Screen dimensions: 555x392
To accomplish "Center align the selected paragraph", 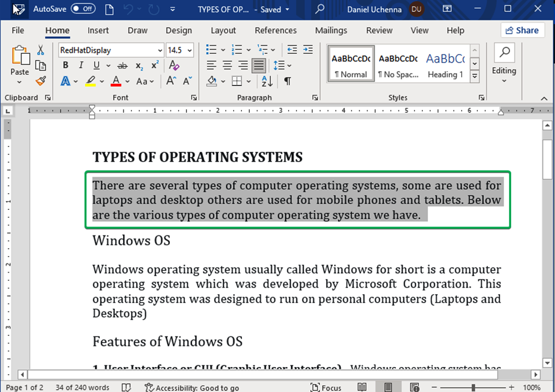I will point(228,66).
